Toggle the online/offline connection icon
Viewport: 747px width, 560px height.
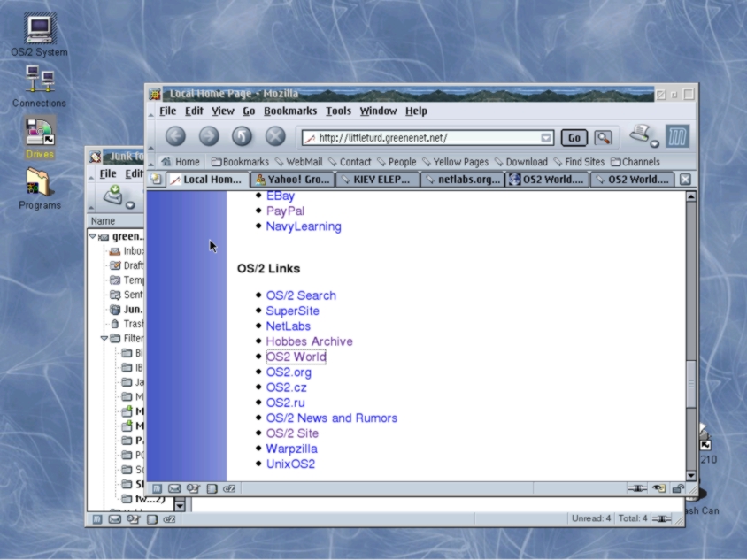coord(636,488)
